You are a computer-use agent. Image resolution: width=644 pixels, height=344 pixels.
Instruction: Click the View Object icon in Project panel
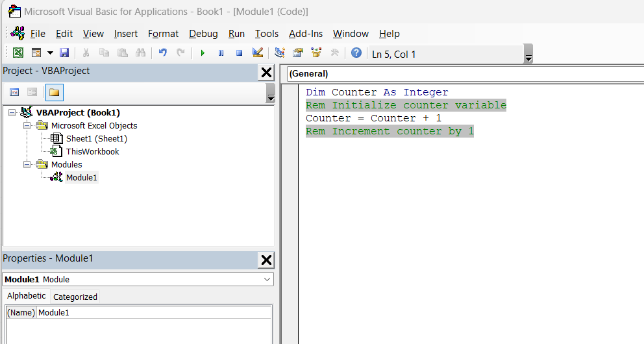click(32, 92)
